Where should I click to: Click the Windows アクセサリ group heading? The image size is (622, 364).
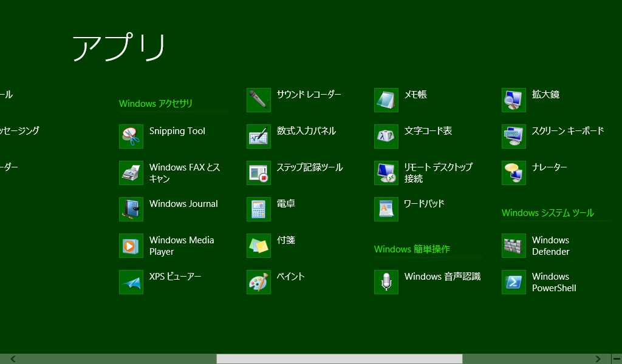pyautogui.click(x=155, y=103)
